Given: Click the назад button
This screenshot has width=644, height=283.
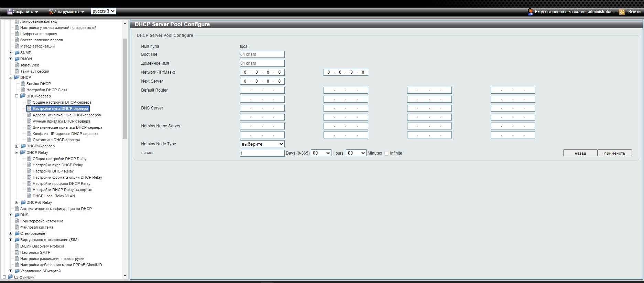Looking at the screenshot, I should click(x=580, y=153).
